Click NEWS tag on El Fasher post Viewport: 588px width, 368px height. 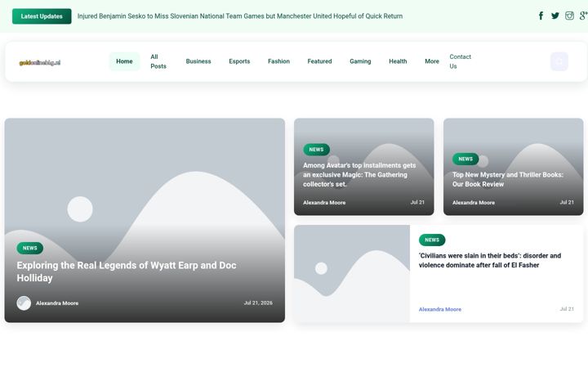[432, 240]
